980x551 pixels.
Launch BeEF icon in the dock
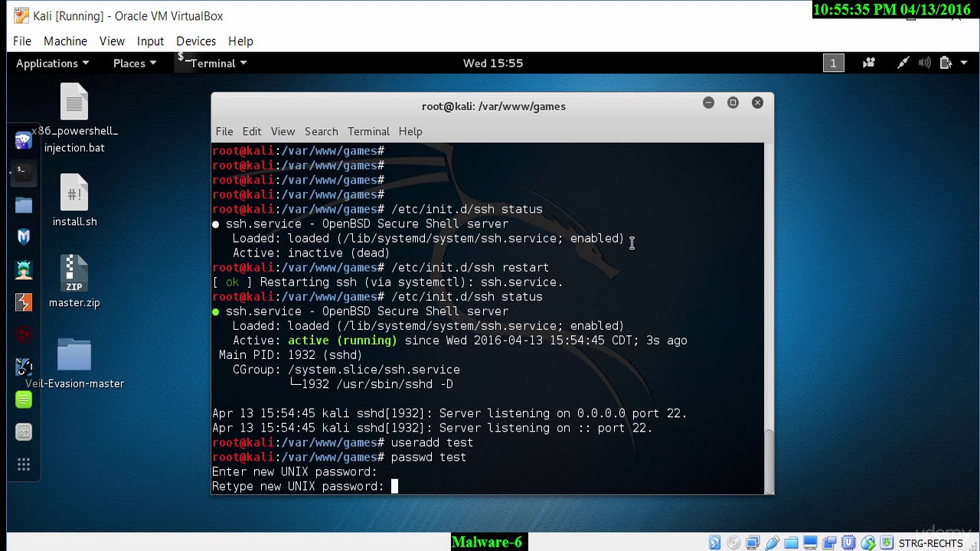tap(24, 367)
